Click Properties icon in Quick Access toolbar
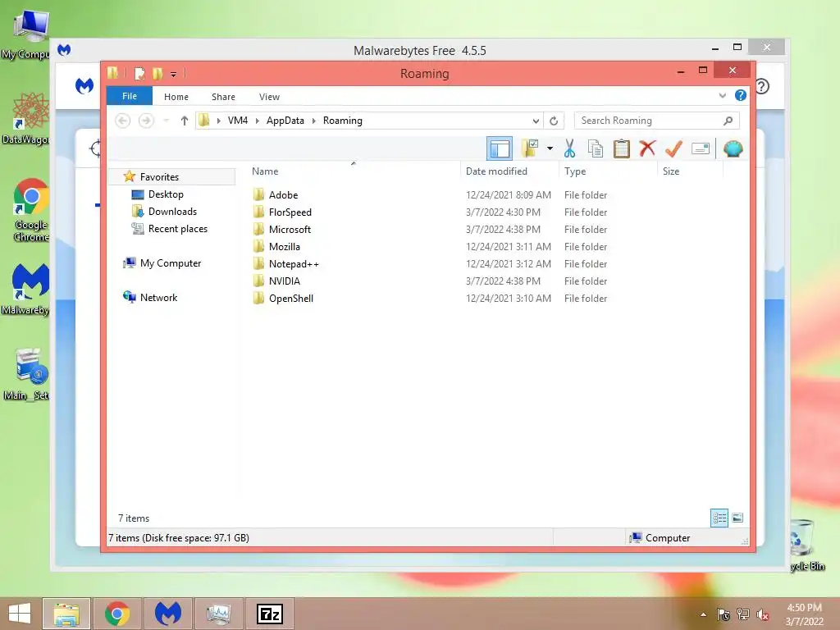Image resolution: width=840 pixels, height=630 pixels. tap(139, 73)
